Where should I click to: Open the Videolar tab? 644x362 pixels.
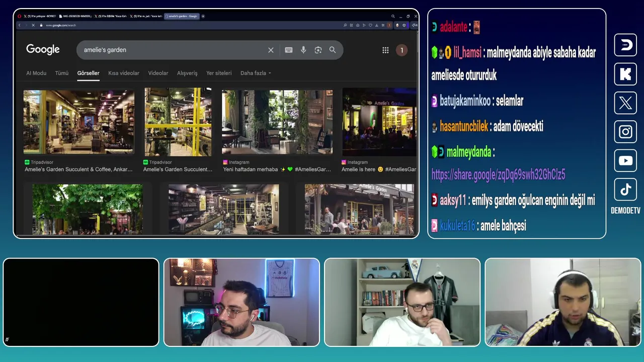click(x=158, y=73)
